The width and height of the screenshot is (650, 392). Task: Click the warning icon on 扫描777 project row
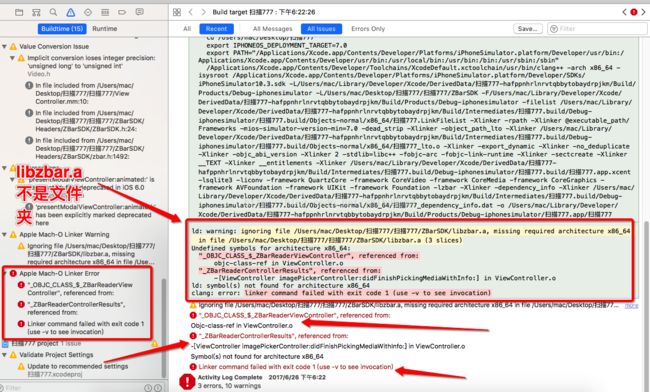pos(155,344)
